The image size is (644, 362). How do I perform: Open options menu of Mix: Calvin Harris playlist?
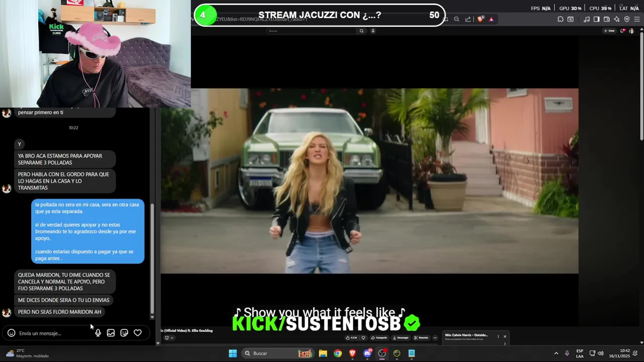click(x=498, y=336)
